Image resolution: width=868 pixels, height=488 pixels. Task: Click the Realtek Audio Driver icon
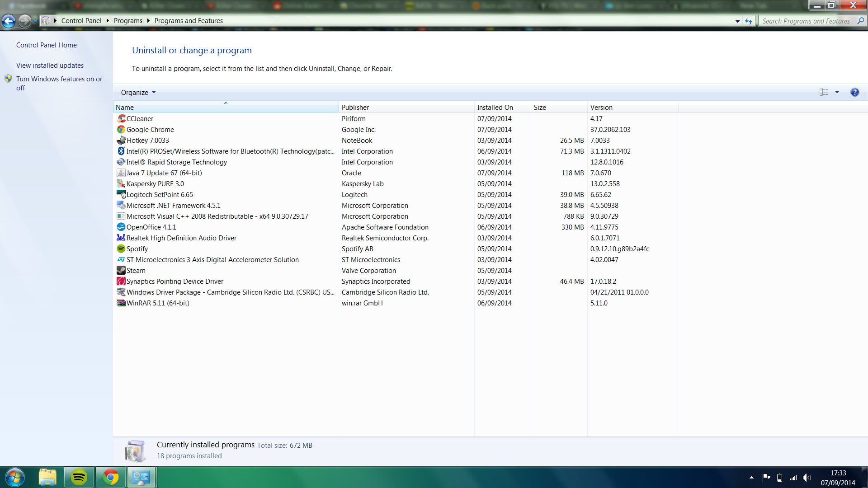pyautogui.click(x=121, y=238)
